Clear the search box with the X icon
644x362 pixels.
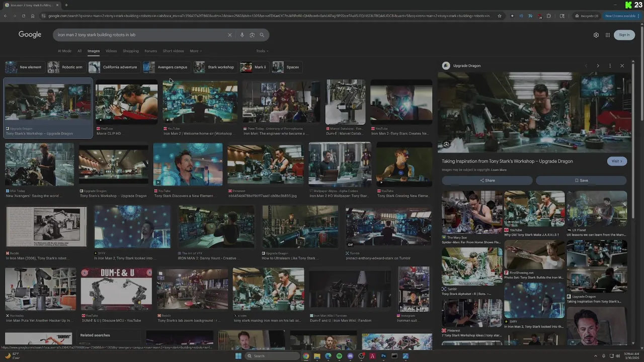[230, 35]
